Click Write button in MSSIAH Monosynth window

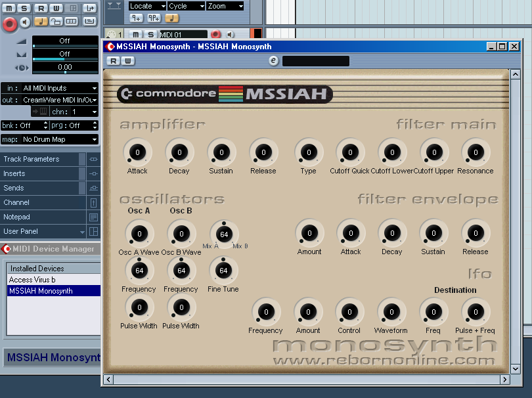[x=128, y=60]
